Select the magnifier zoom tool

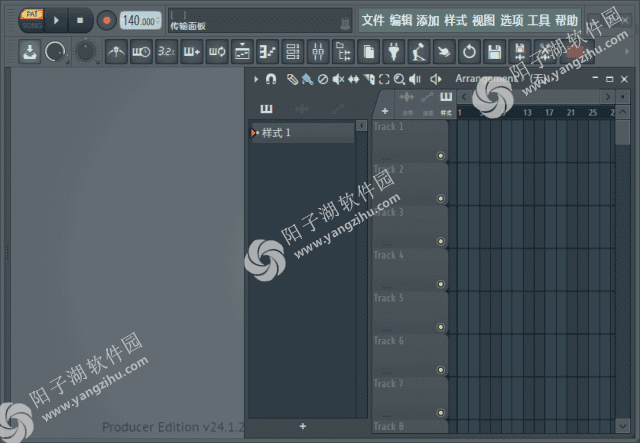(x=399, y=79)
